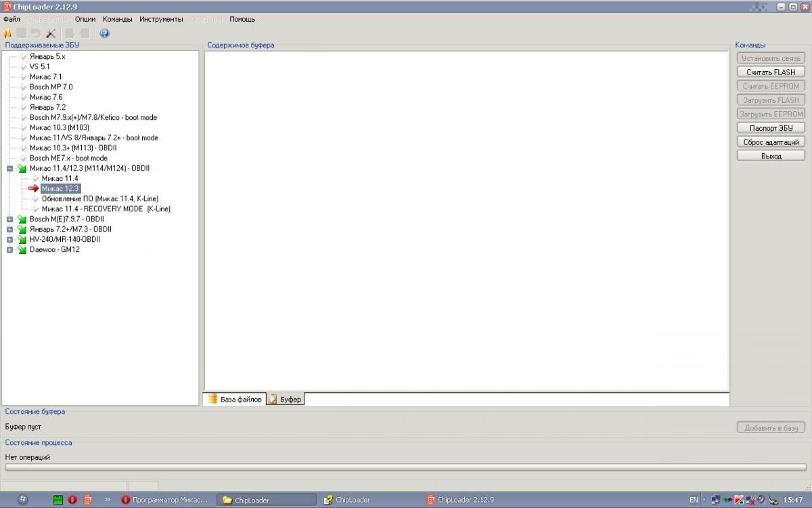Screen dimensions: 812x508
Task: Select Bosch MP 7.0 tree item
Action: coord(51,87)
